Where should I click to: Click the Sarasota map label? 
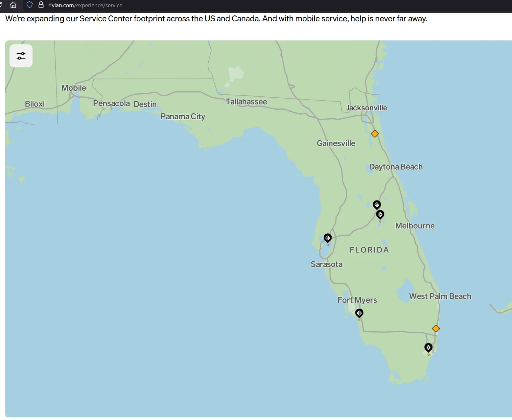(x=327, y=264)
